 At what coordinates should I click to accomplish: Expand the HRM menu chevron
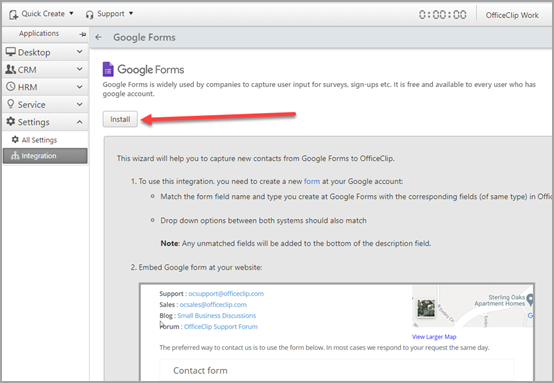tap(79, 87)
